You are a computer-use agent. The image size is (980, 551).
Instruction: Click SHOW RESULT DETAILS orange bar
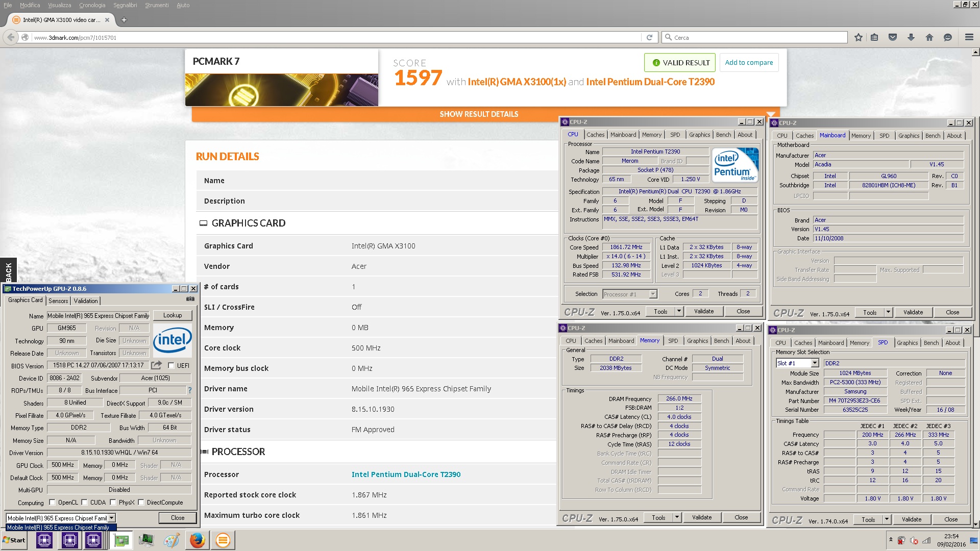click(x=479, y=114)
